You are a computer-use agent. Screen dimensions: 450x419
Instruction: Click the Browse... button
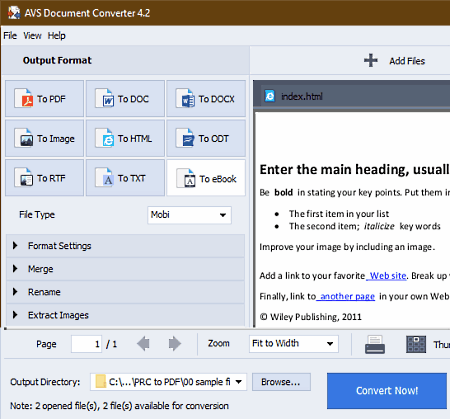coord(281,382)
